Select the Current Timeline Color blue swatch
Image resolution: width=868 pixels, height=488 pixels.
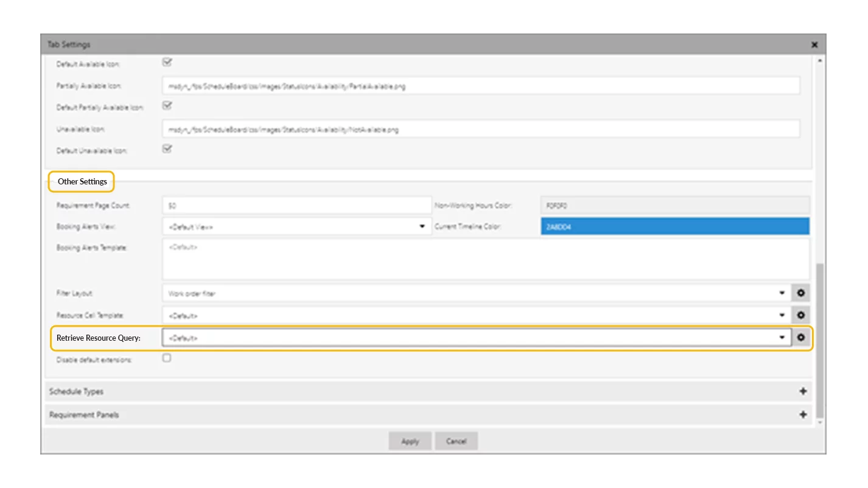675,226
